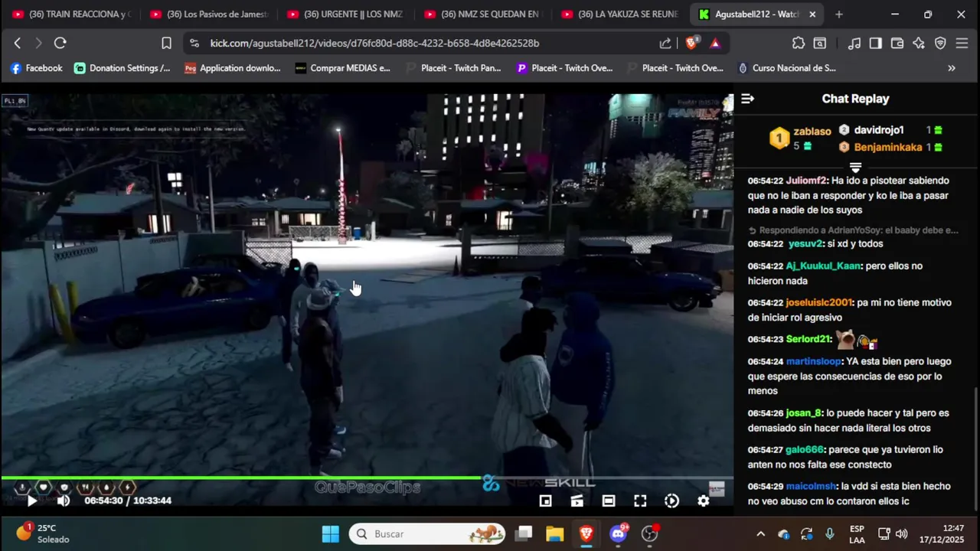
Task: Close the Agustabell212 tab
Action: 812,15
